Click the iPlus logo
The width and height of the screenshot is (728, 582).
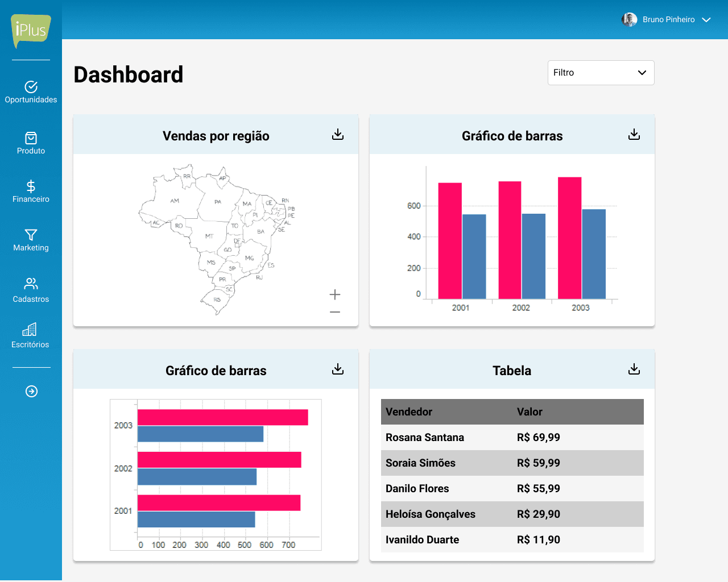tap(31, 31)
